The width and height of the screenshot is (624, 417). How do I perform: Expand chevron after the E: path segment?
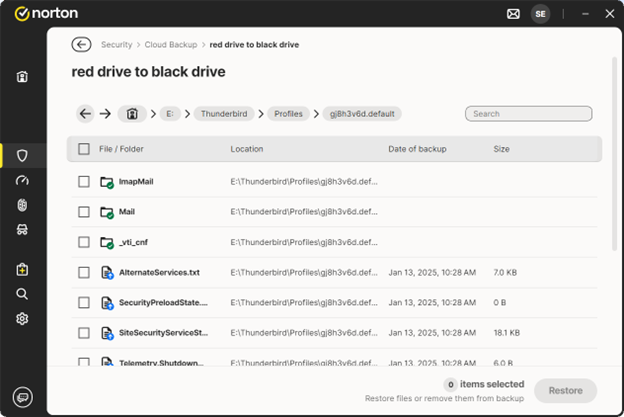[x=186, y=114]
